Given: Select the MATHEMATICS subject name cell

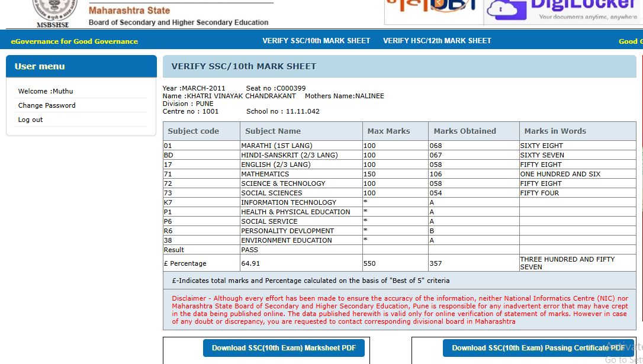Looking at the screenshot, I should tap(265, 174).
